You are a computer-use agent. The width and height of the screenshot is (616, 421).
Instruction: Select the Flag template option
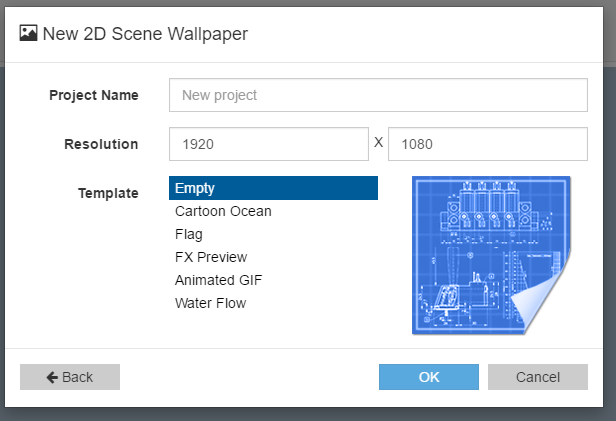[x=189, y=234]
